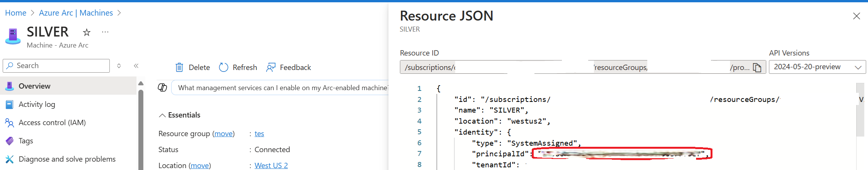Click move link for Location

pos(200,165)
